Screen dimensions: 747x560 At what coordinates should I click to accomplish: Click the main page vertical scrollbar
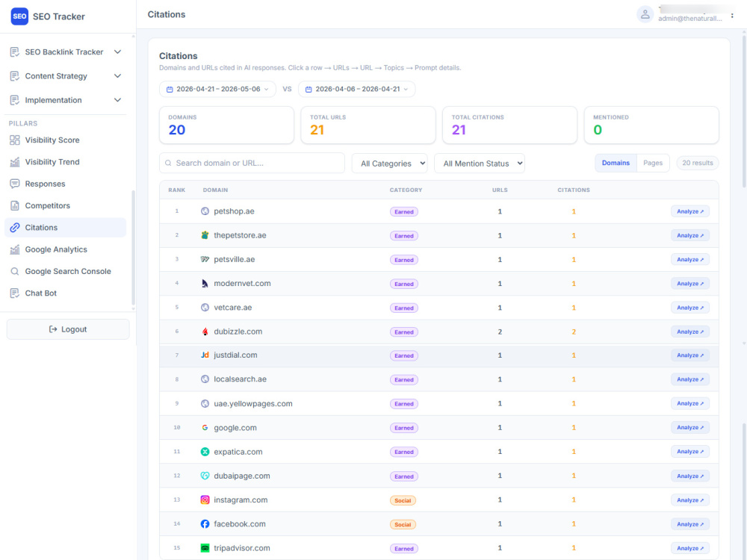(x=744, y=110)
